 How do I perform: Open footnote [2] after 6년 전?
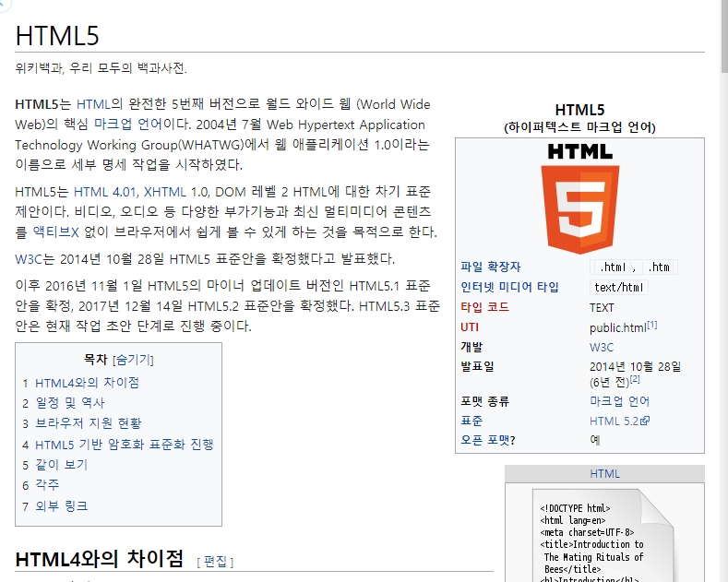635,379
